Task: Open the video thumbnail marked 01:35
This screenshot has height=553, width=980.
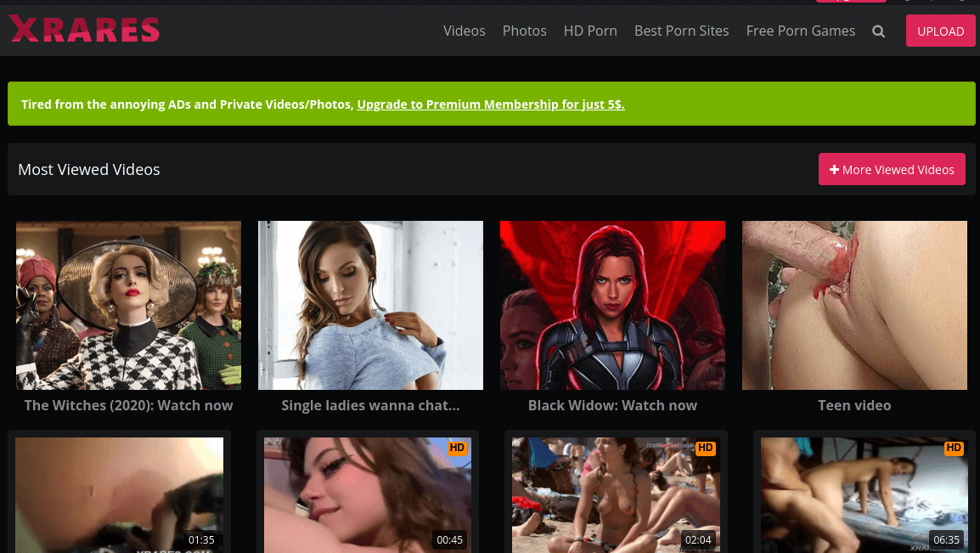Action: [119, 493]
